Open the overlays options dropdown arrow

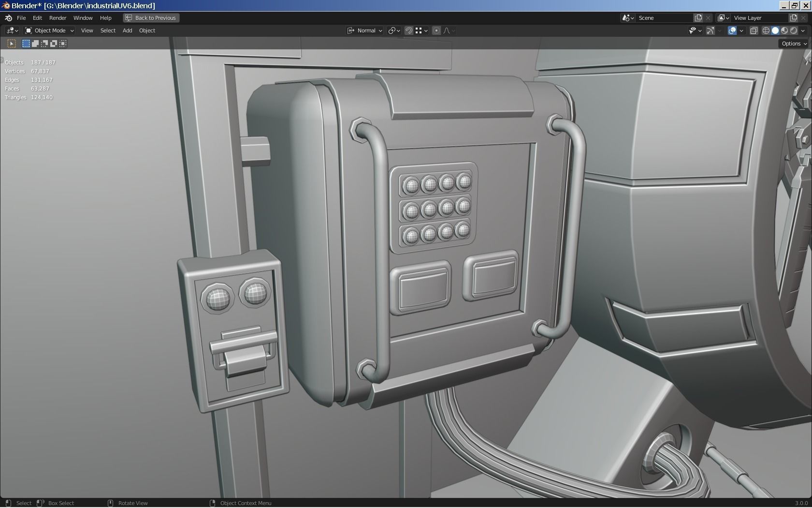(x=741, y=30)
